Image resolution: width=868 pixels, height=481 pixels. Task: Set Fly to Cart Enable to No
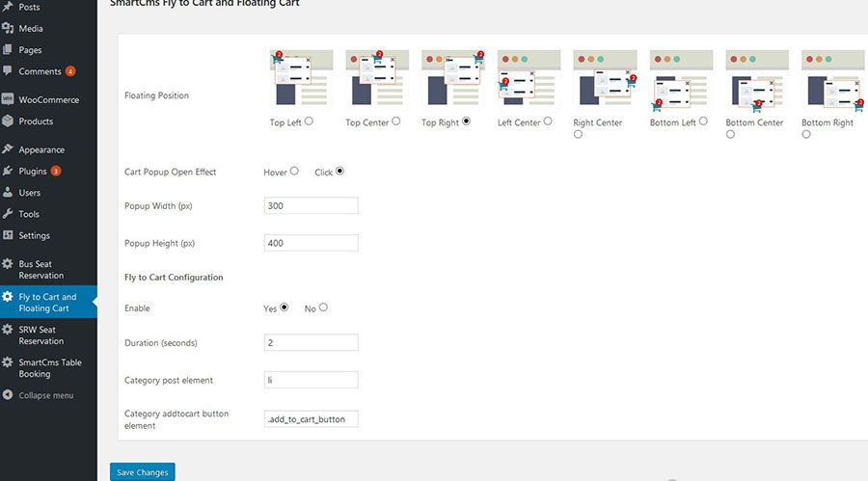coord(323,307)
